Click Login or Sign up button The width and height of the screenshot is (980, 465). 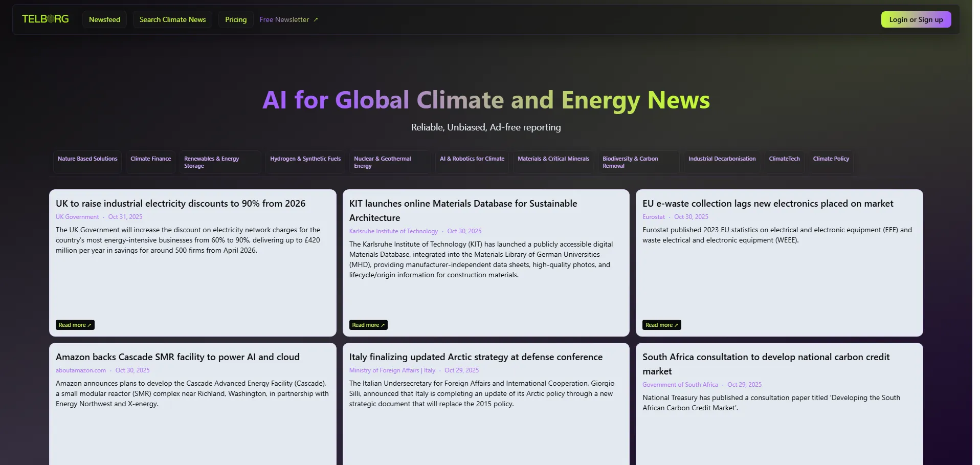[x=916, y=19]
